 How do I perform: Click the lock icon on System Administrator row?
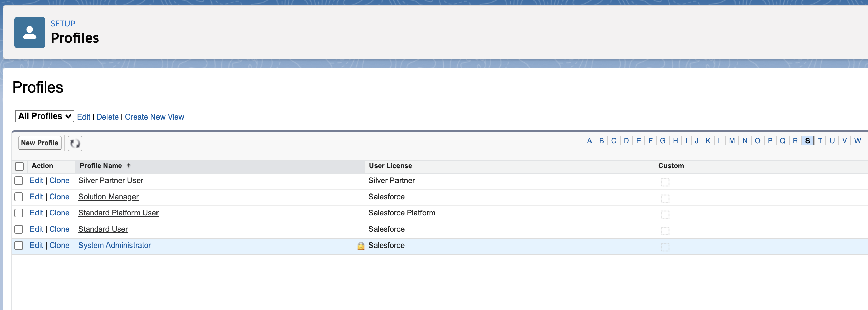(x=361, y=246)
